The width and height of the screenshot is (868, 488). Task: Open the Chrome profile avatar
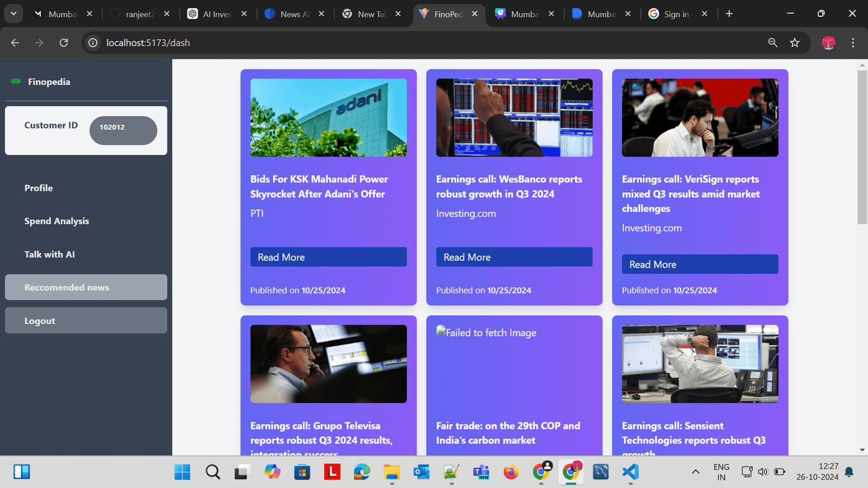pyautogui.click(x=829, y=43)
